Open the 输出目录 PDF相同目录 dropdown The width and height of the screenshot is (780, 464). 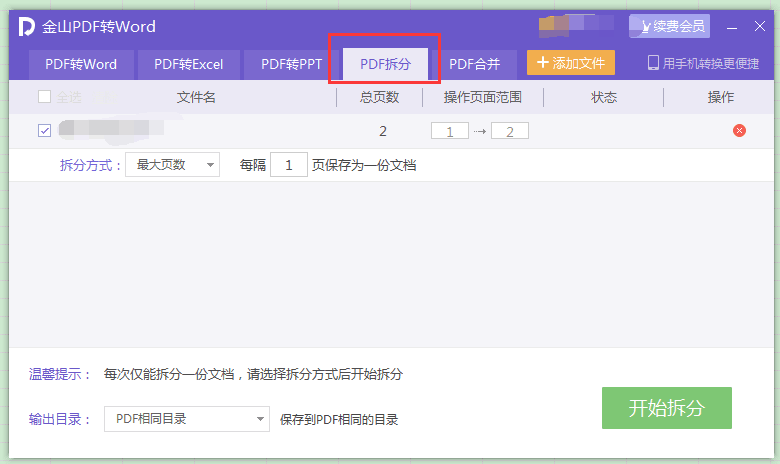pos(187,419)
